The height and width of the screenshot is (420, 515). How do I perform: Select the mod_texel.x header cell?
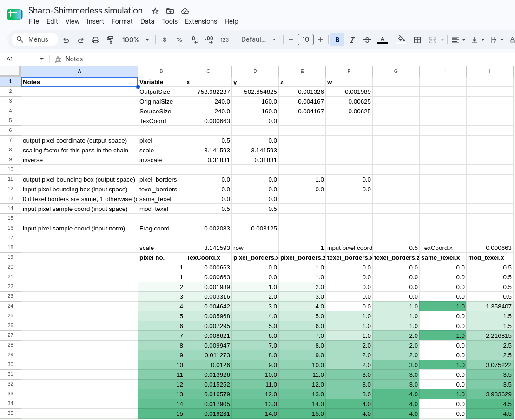click(x=490, y=257)
